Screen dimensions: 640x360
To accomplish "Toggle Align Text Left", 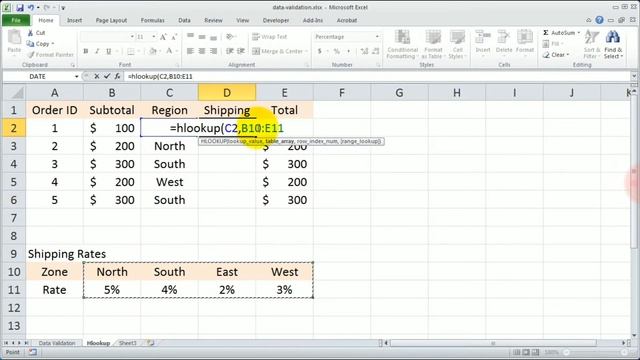I will (x=190, y=51).
